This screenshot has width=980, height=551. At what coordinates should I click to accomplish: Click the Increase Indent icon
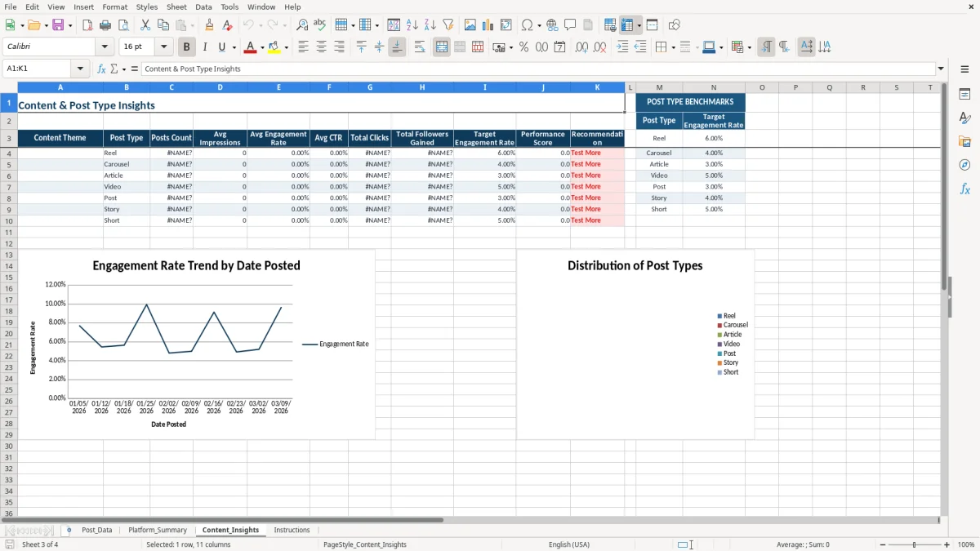623,47
